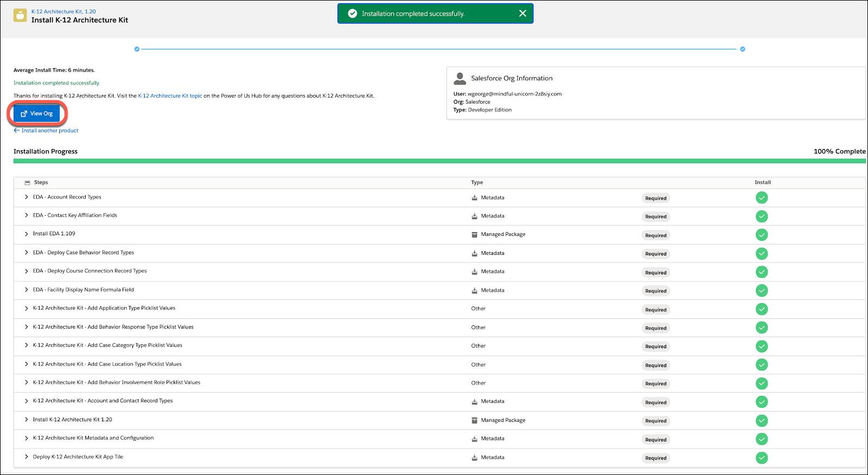Open the org with View Org button
Screen dimensions: 868x475
pos(37,114)
